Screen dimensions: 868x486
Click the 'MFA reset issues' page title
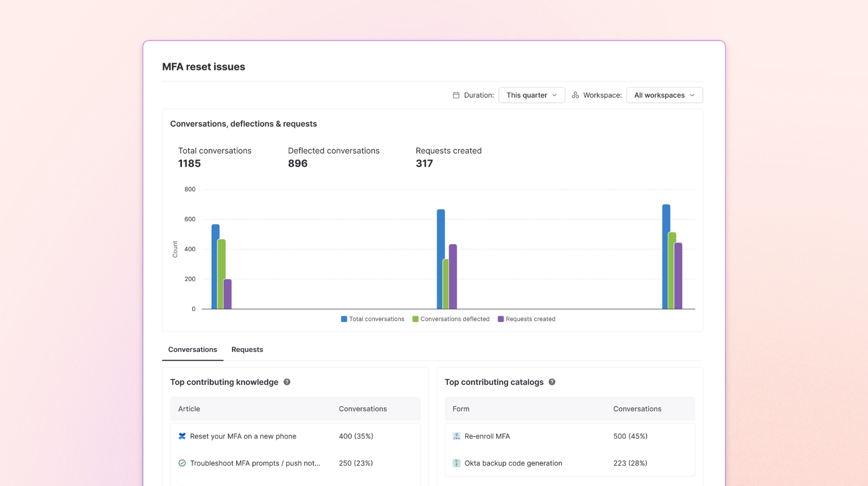click(x=203, y=67)
